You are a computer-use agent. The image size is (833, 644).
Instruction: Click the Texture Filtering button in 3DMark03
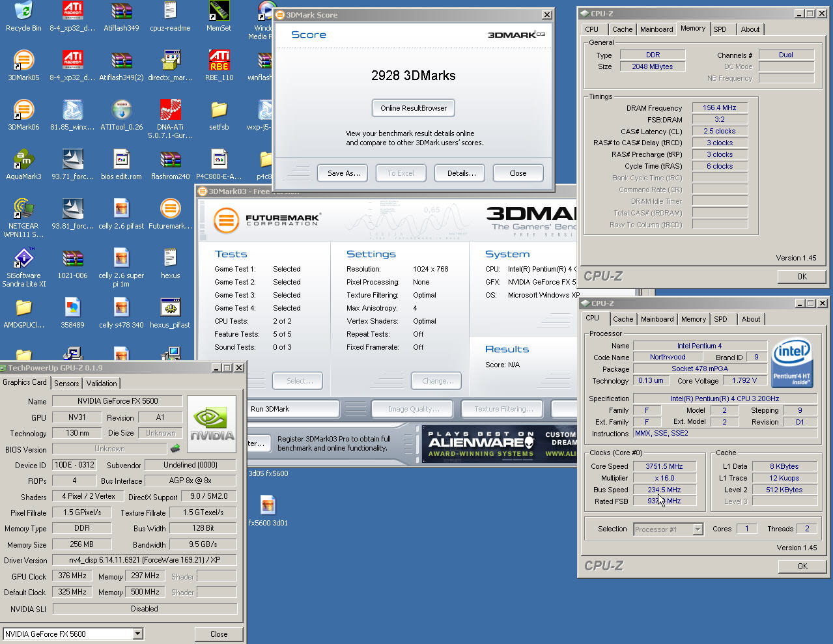(x=503, y=409)
